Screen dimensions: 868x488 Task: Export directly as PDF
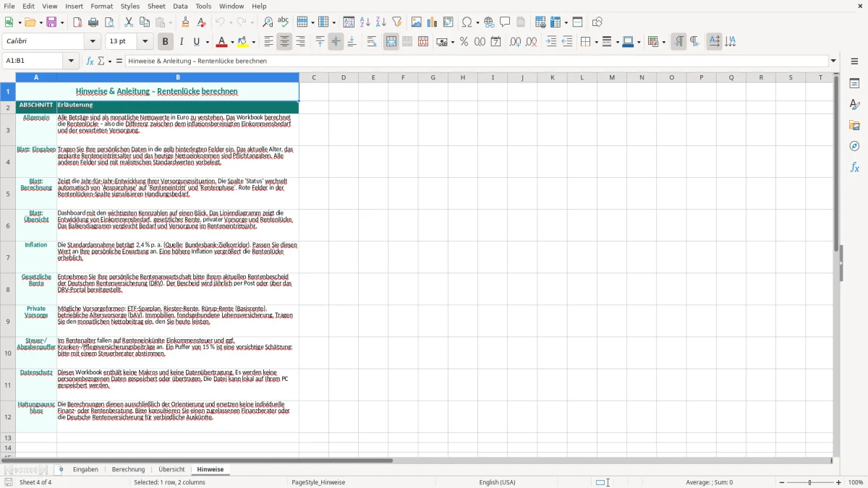pos(77,22)
